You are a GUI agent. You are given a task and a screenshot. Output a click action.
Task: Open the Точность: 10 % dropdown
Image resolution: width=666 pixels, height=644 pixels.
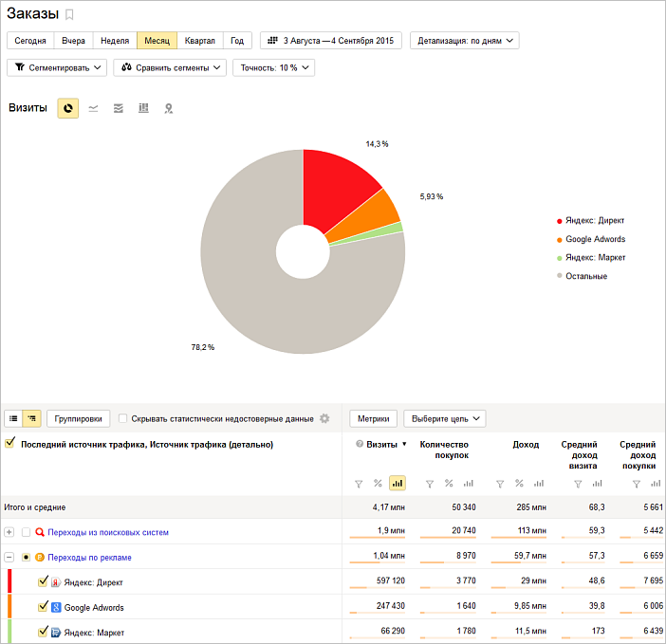coord(273,68)
